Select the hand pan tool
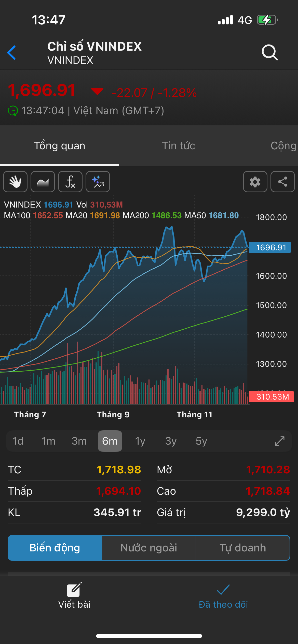This screenshot has height=644, width=298. pos(15,182)
